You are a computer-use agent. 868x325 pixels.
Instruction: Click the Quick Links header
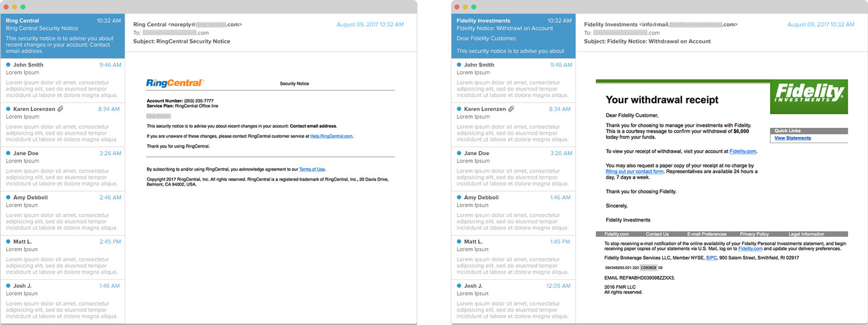point(808,131)
